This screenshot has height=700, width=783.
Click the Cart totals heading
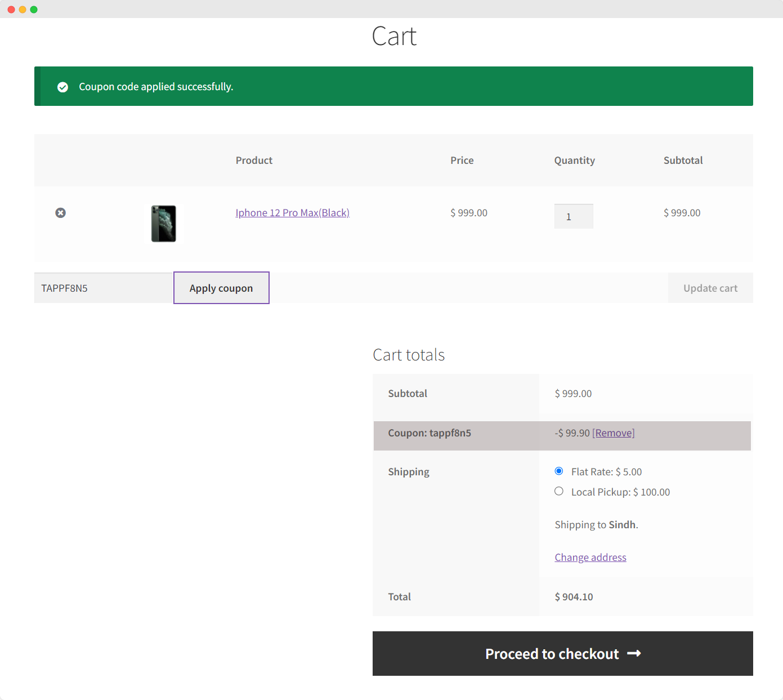click(x=409, y=355)
